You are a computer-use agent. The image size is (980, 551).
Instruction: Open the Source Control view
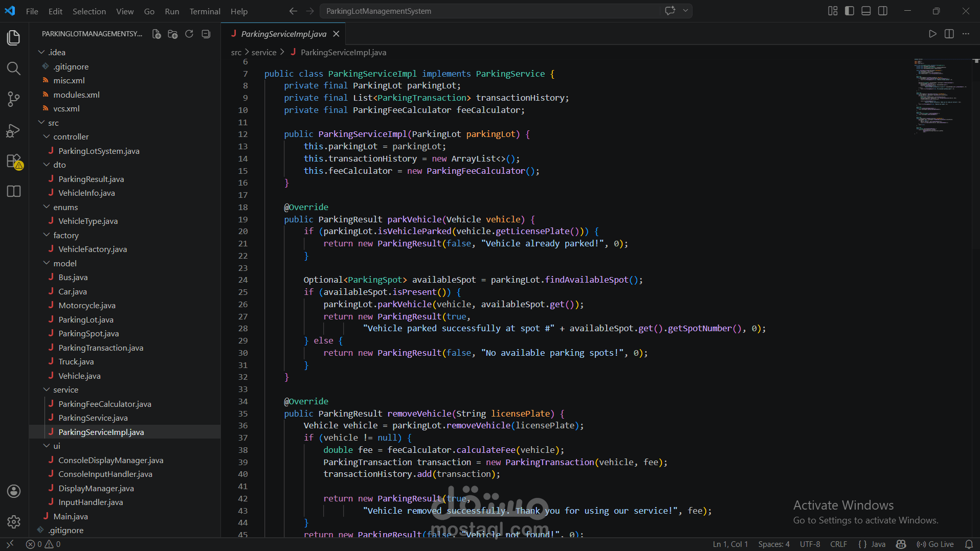tap(14, 99)
